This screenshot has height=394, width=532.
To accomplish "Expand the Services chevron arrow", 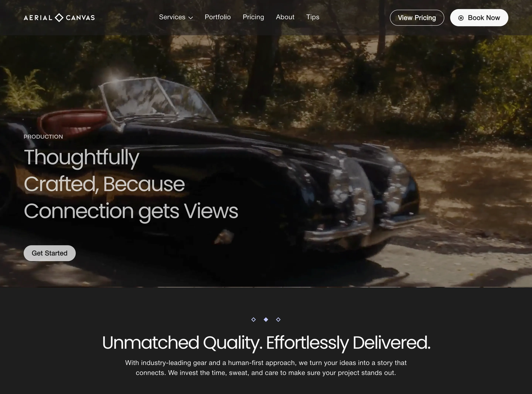I will click(190, 18).
